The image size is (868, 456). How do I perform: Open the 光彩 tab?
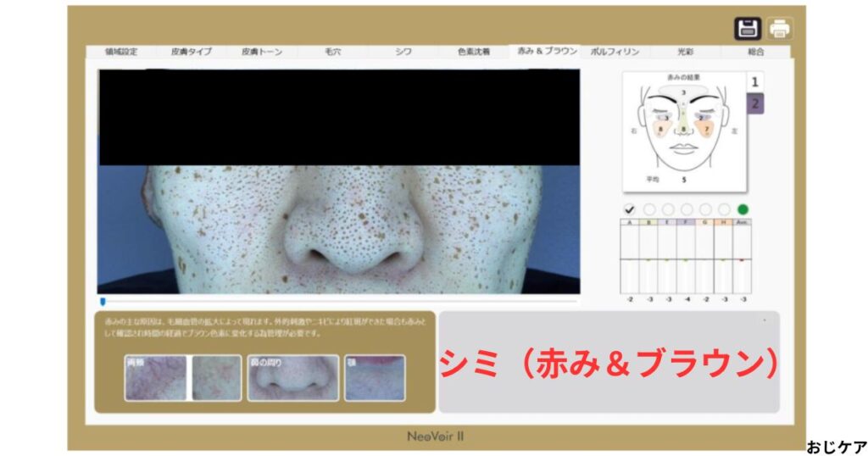(685, 52)
